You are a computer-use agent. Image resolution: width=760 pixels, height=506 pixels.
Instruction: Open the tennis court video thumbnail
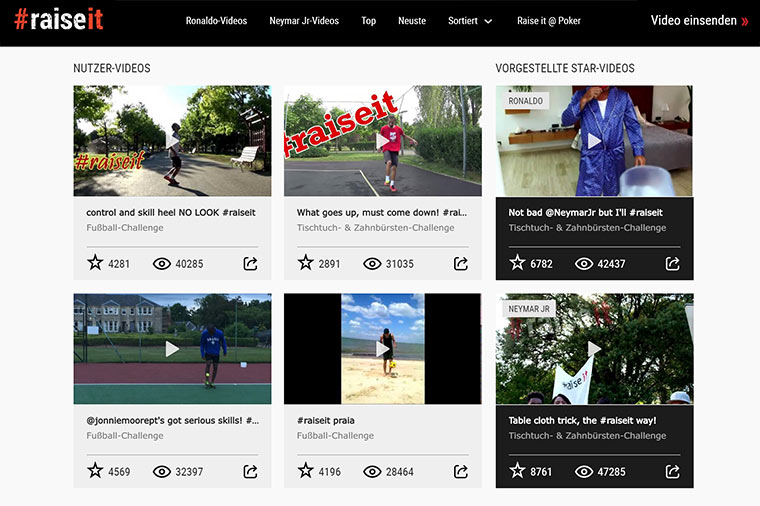(172, 348)
